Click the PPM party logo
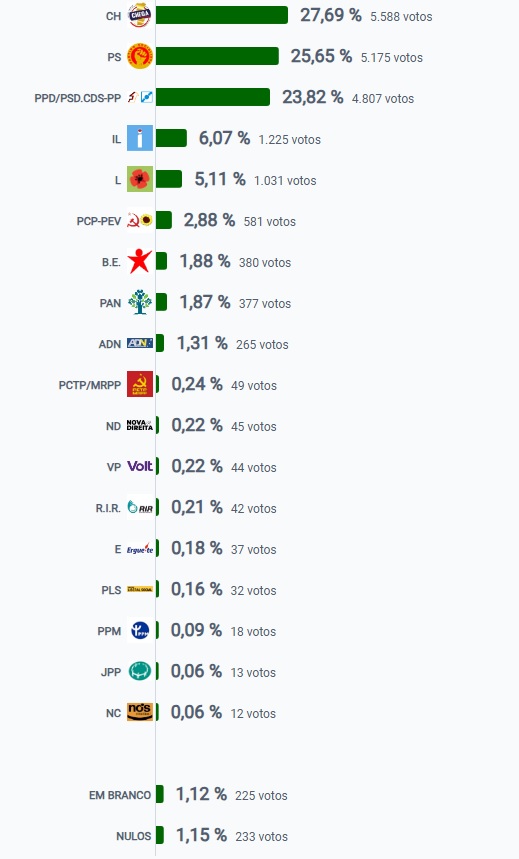 click(x=140, y=630)
